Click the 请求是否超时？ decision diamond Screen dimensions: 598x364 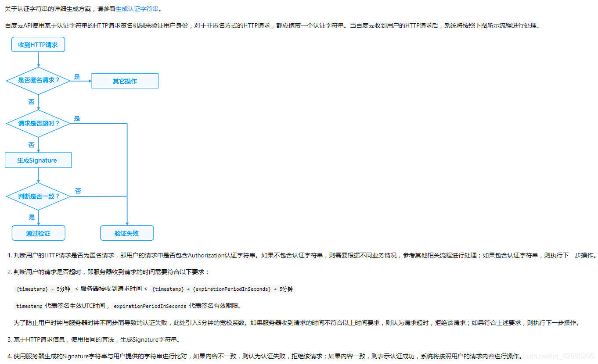[39, 124]
